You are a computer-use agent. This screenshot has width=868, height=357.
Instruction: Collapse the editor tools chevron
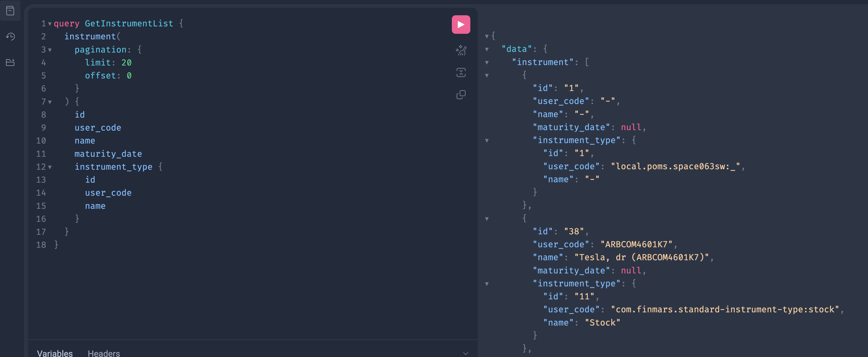[x=465, y=353]
